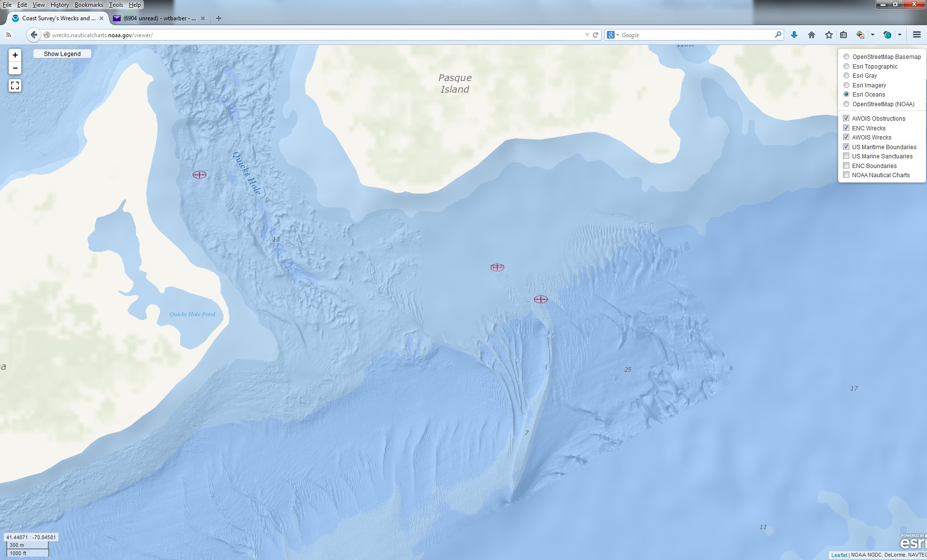Image resolution: width=927 pixels, height=560 pixels.
Task: Click the 300 m scale bar
Action: point(27,545)
